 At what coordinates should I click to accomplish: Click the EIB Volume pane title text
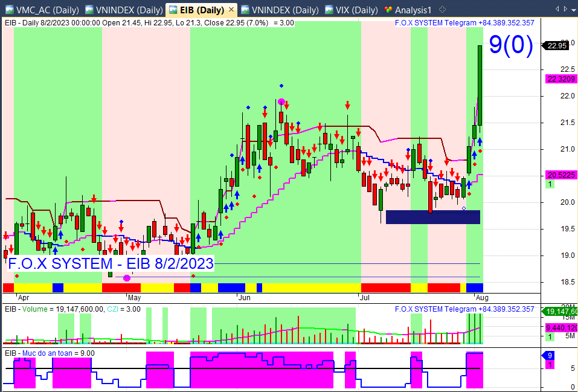(x=72, y=309)
